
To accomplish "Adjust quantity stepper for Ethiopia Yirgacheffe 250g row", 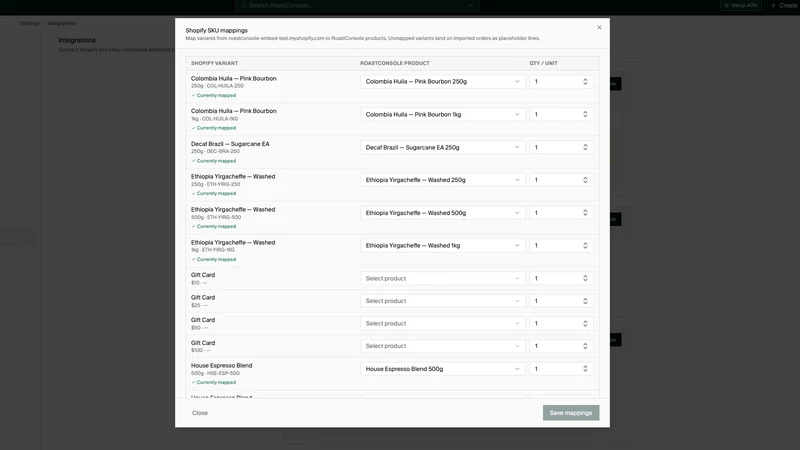I will (x=585, y=180).
